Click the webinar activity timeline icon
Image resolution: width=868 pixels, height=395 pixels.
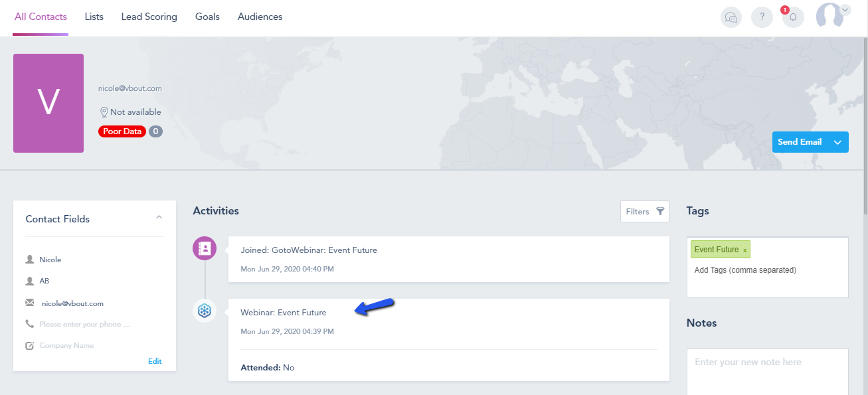205,311
